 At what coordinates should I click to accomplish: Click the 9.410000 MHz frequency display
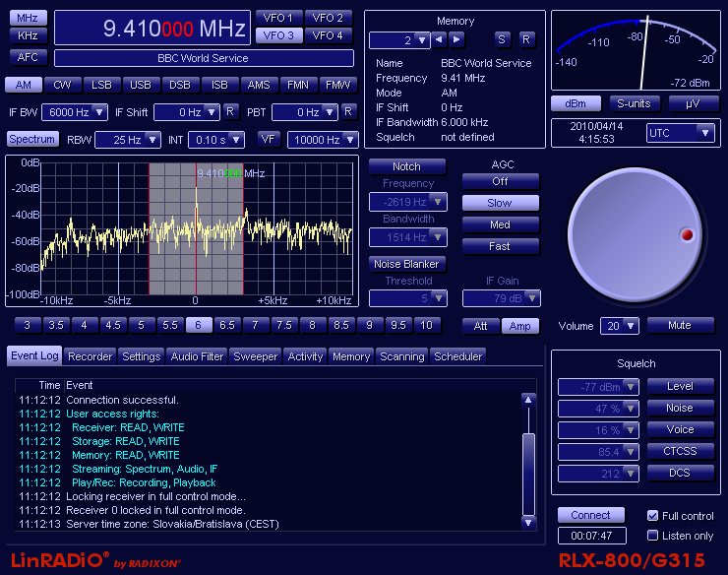152,29
